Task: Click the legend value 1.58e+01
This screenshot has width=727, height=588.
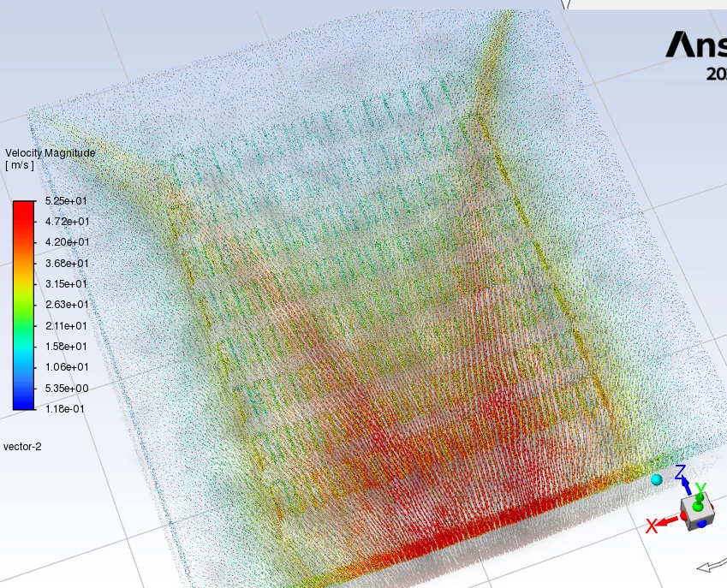Action: tap(66, 346)
